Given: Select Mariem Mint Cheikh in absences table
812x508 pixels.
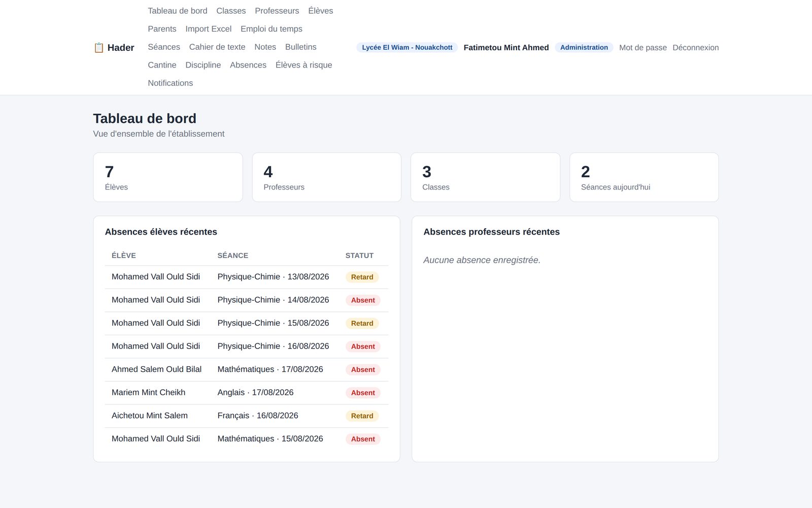Looking at the screenshot, I should (x=149, y=393).
